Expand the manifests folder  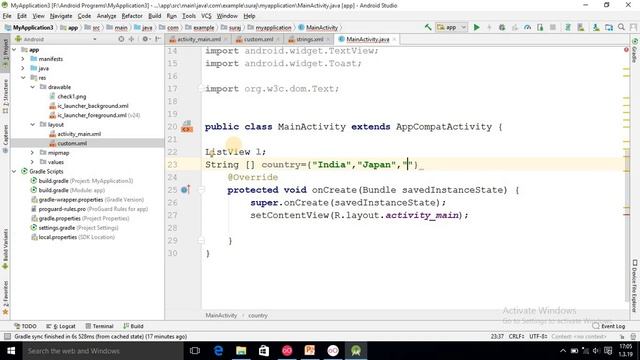click(23, 59)
